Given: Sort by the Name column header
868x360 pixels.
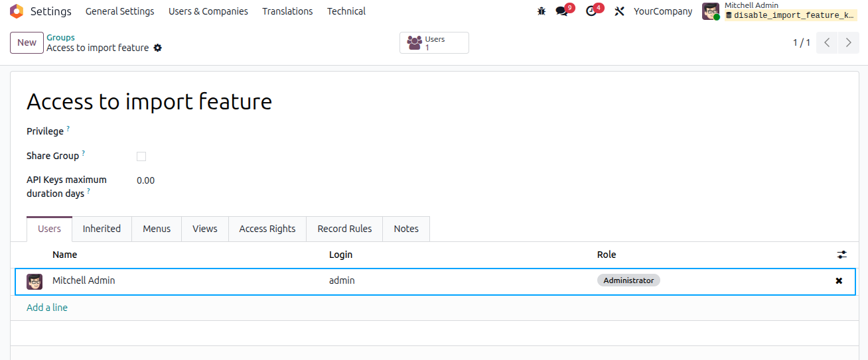Looking at the screenshot, I should (64, 255).
